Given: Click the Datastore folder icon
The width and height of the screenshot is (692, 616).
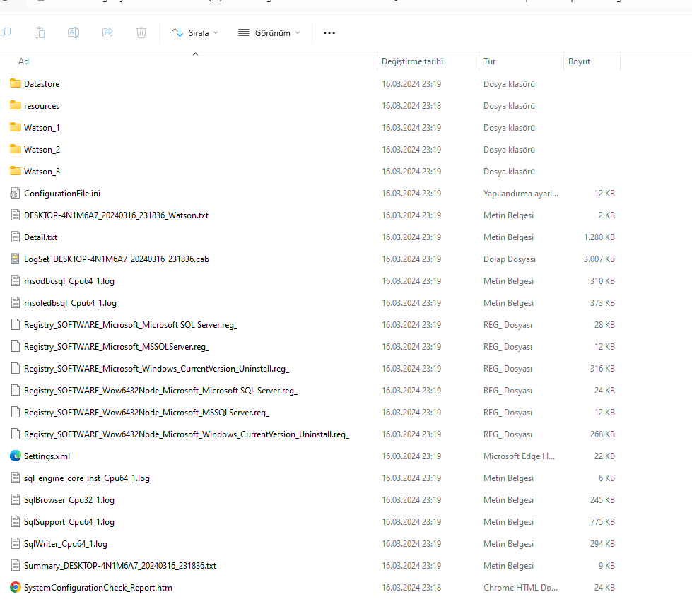Looking at the screenshot, I should tap(16, 83).
